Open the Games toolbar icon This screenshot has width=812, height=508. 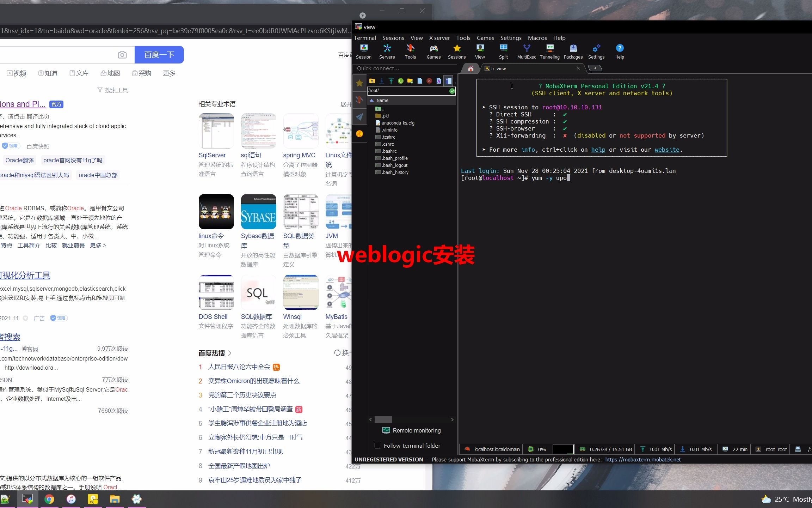(x=433, y=52)
